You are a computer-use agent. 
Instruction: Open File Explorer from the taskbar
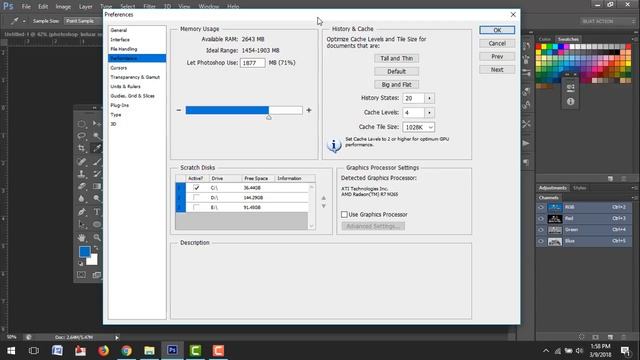149,351
